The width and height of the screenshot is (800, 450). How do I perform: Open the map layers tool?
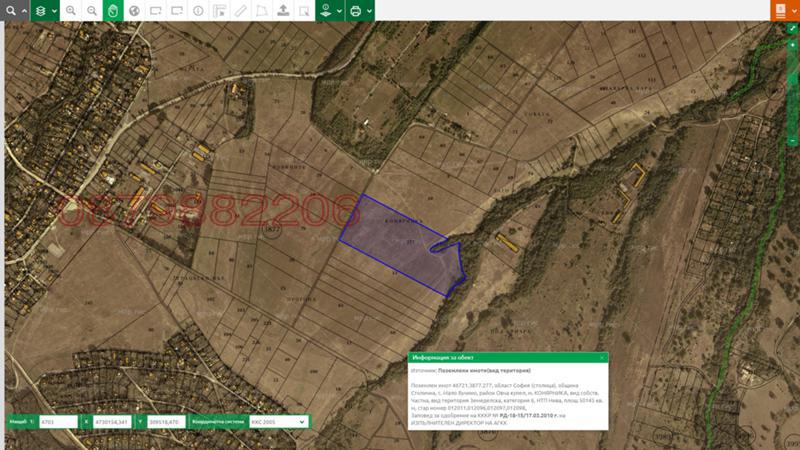(x=40, y=10)
